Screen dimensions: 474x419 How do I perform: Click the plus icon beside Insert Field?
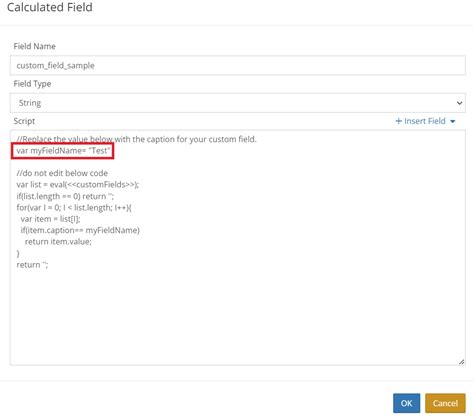tap(398, 121)
